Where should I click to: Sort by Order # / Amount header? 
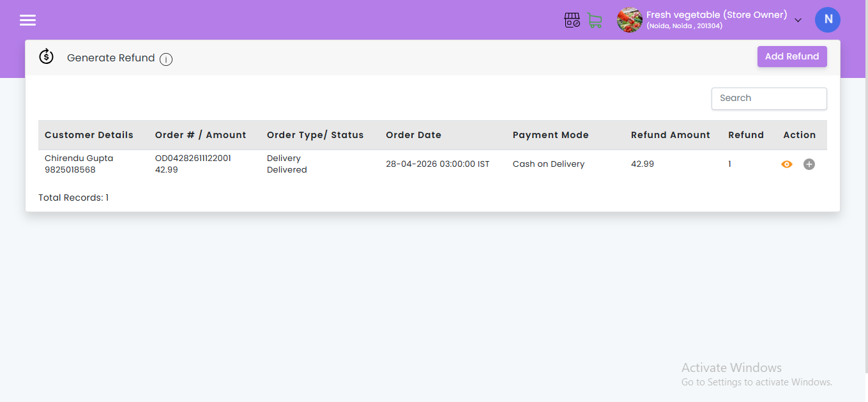pyautogui.click(x=201, y=135)
